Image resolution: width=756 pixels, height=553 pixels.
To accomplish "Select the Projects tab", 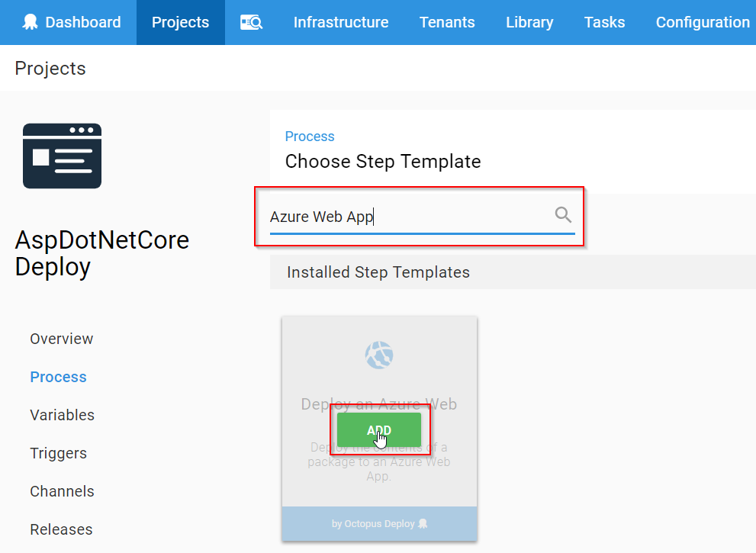I will (180, 22).
